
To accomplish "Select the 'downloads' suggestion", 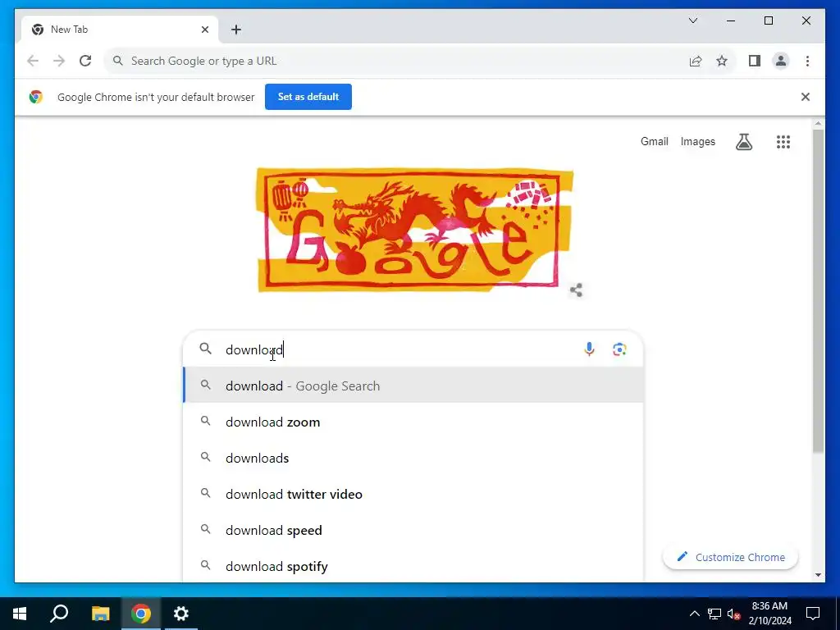I will 413,458.
